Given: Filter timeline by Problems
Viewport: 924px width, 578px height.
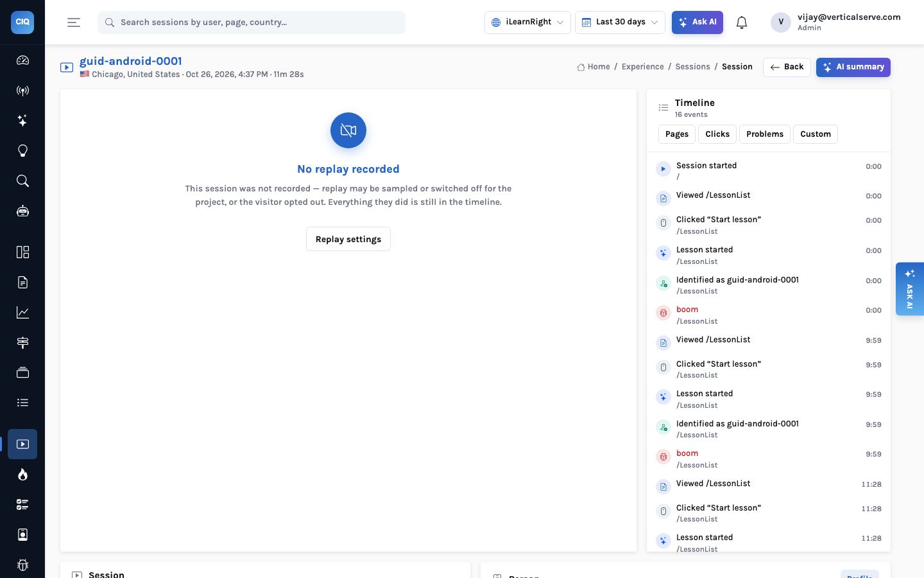Looking at the screenshot, I should tap(765, 134).
